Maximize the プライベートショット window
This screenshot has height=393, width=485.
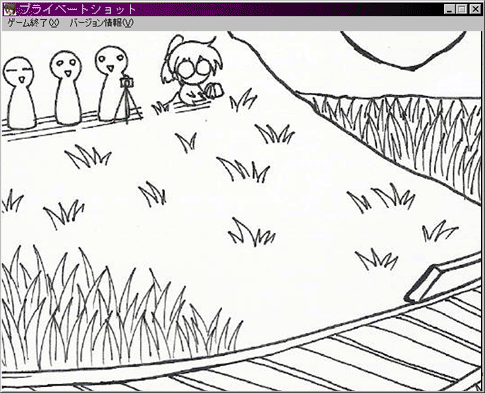[462, 9]
